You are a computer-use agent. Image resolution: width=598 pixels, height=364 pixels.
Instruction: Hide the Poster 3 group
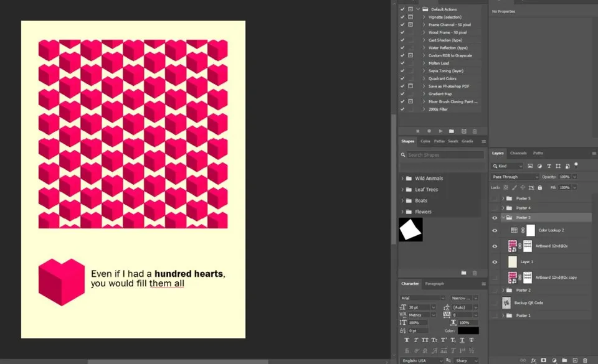click(495, 218)
